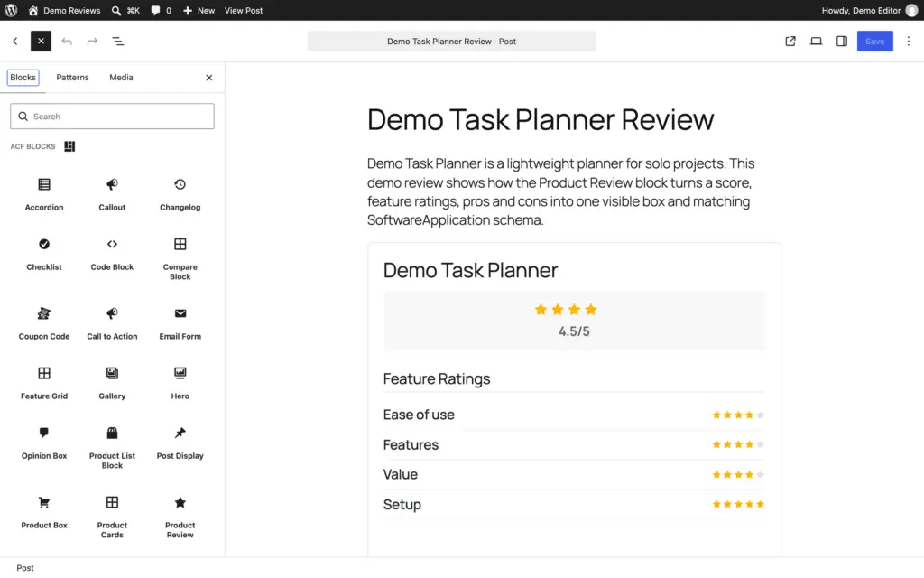
Task: Insert the Compare Block
Action: coord(180,259)
